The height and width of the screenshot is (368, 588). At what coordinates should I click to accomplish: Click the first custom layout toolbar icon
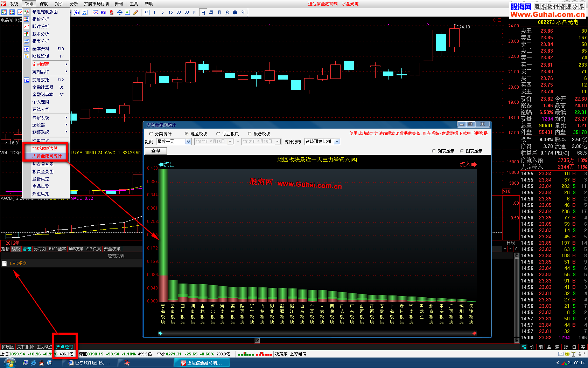pyautogui.click(x=4, y=12)
